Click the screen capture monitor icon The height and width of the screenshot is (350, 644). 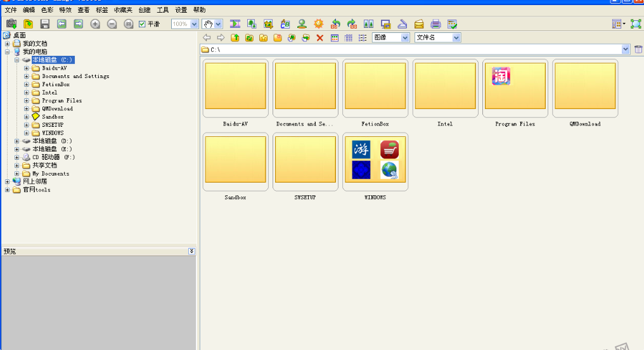(385, 24)
